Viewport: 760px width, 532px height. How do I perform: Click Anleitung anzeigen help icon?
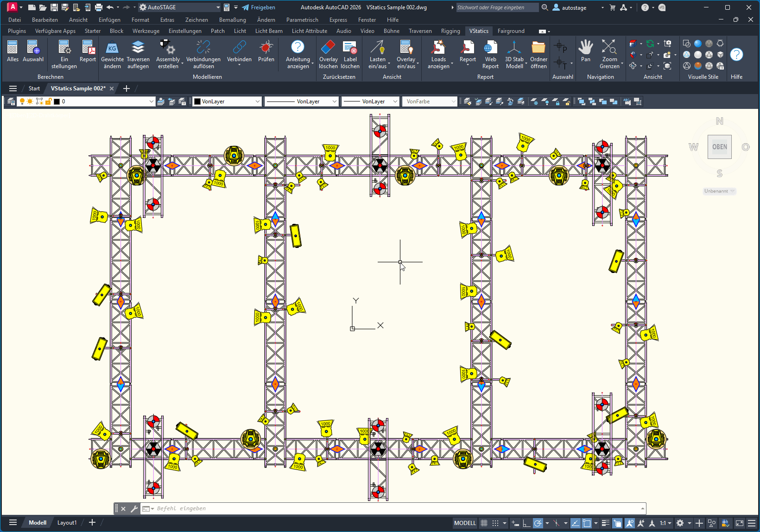click(298, 47)
